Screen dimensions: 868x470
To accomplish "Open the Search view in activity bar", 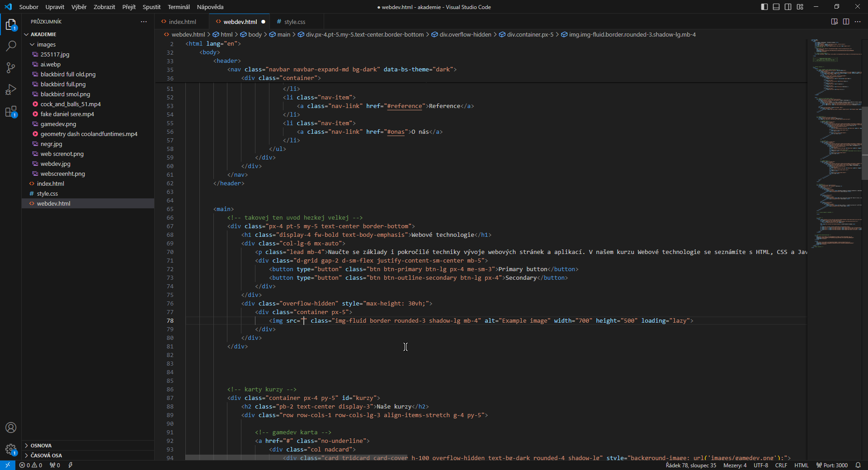I will 11,46.
